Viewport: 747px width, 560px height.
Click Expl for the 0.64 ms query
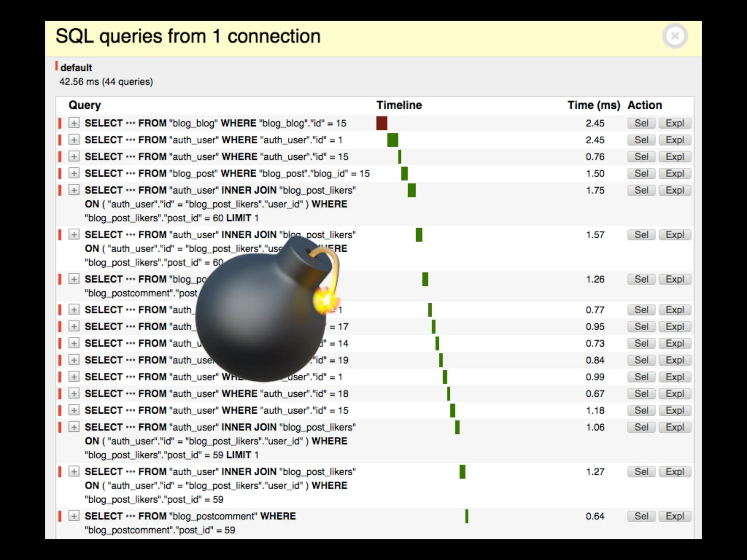coord(675,516)
